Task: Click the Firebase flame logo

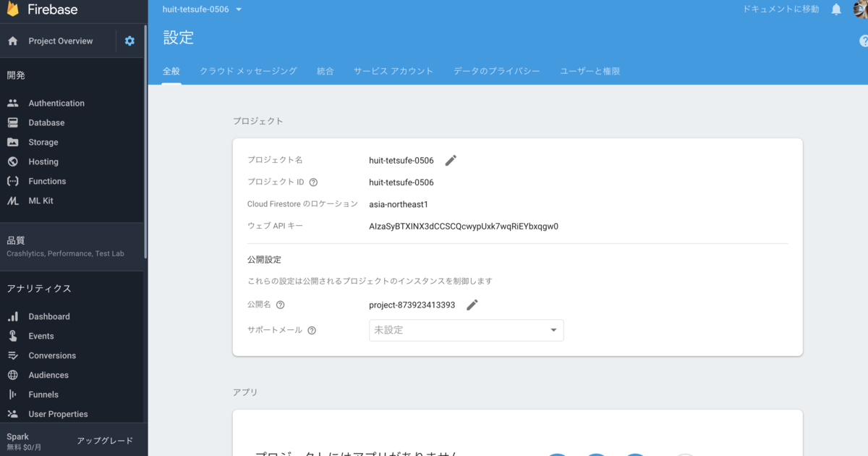Action: tap(13, 9)
